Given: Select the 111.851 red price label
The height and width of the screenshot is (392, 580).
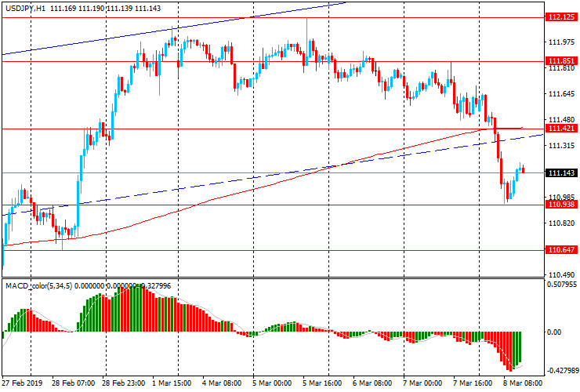Looking at the screenshot, I should [x=561, y=61].
